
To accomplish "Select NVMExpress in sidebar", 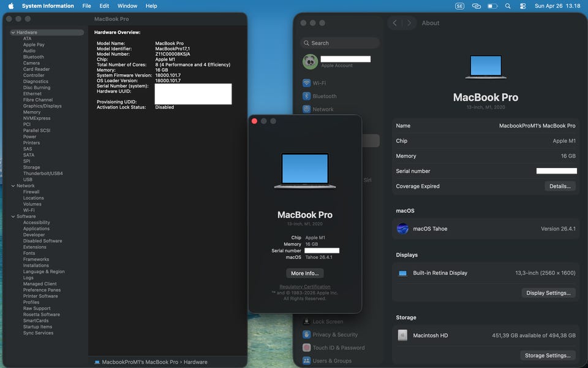I will click(x=37, y=118).
